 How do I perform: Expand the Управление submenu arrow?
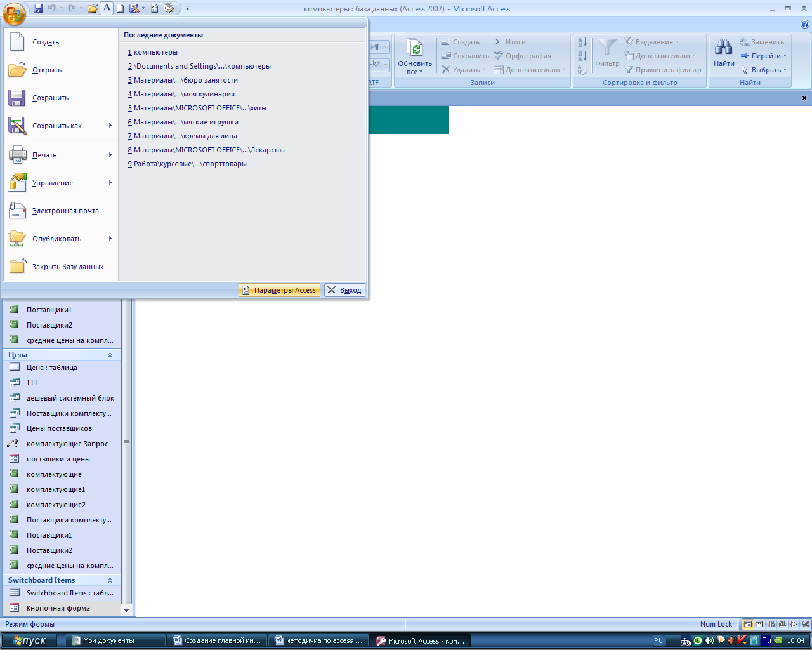[x=110, y=183]
